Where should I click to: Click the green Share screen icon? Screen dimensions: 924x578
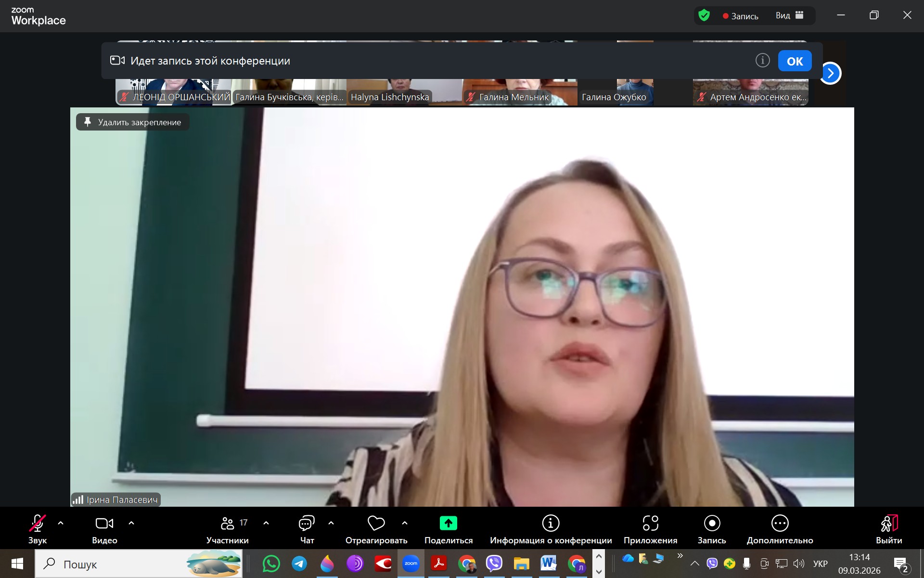coord(448,523)
